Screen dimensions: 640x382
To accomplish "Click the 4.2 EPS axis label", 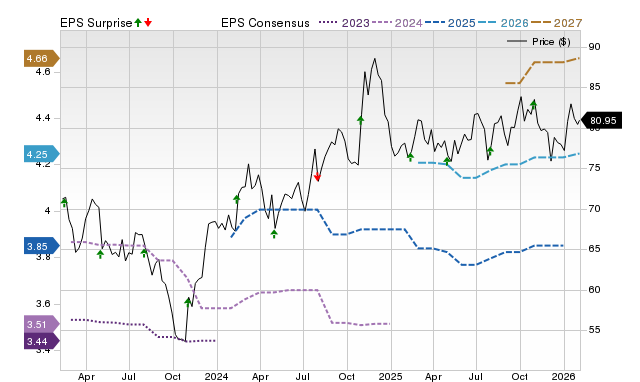I will 43,164.
